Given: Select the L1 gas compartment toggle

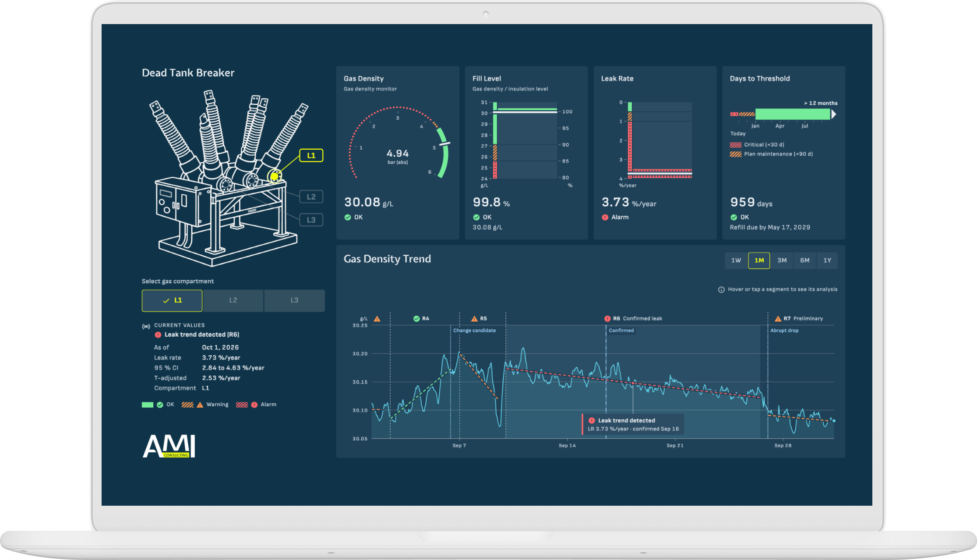Looking at the screenshot, I should (x=172, y=301).
